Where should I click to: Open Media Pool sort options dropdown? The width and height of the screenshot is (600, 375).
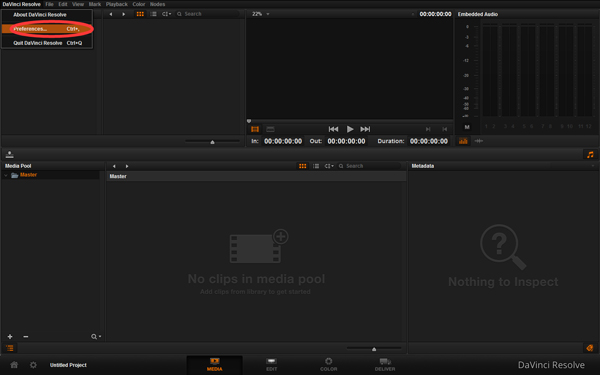point(329,166)
